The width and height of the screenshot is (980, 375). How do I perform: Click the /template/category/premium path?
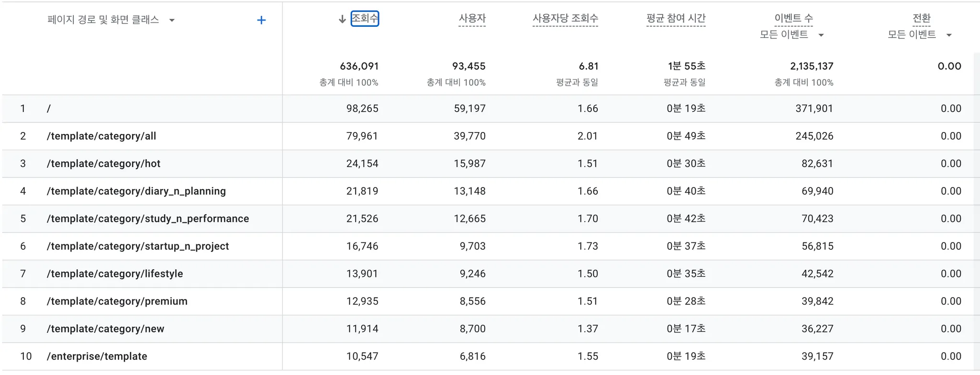coord(117,301)
